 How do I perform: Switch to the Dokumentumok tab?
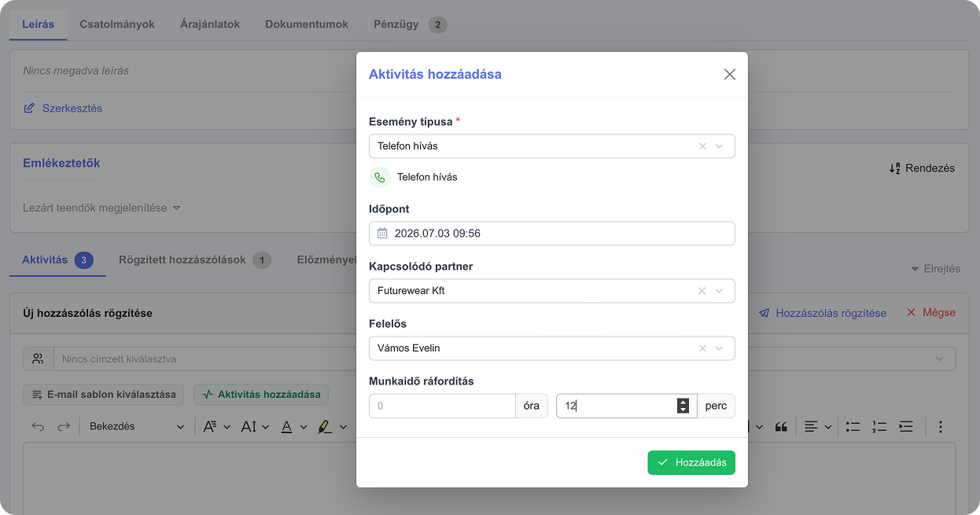click(x=307, y=24)
